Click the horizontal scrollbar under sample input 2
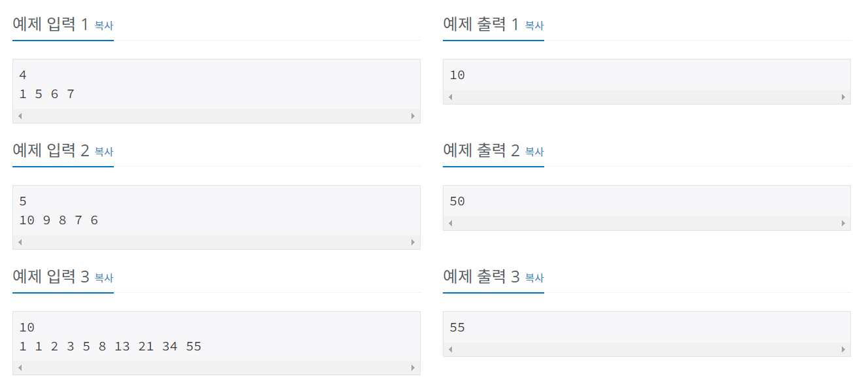 tap(216, 242)
